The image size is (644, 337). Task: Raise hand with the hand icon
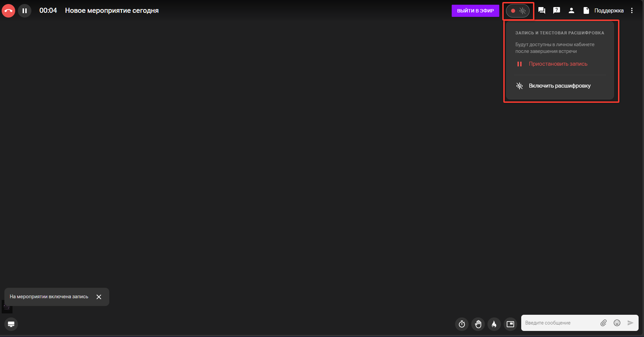click(x=478, y=324)
